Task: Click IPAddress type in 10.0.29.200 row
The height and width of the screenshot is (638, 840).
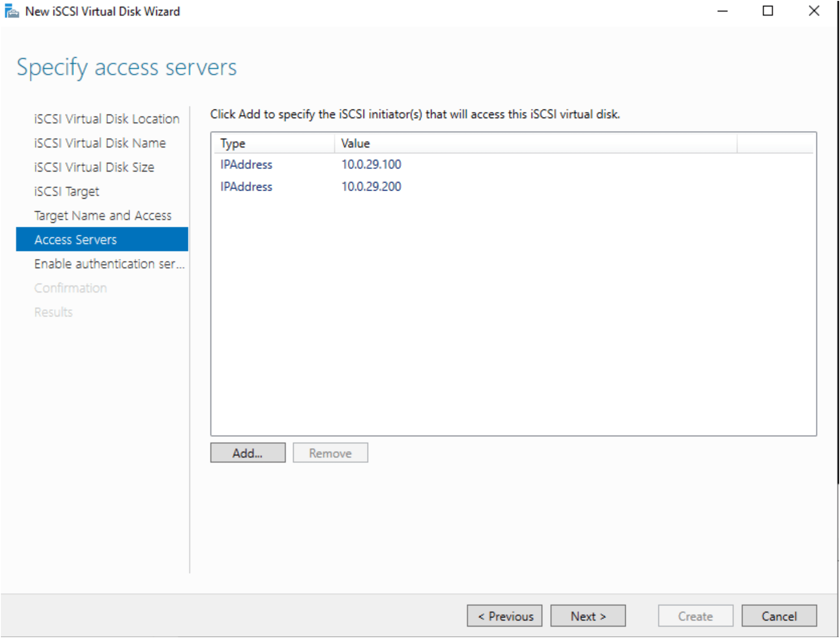Action: (x=246, y=186)
